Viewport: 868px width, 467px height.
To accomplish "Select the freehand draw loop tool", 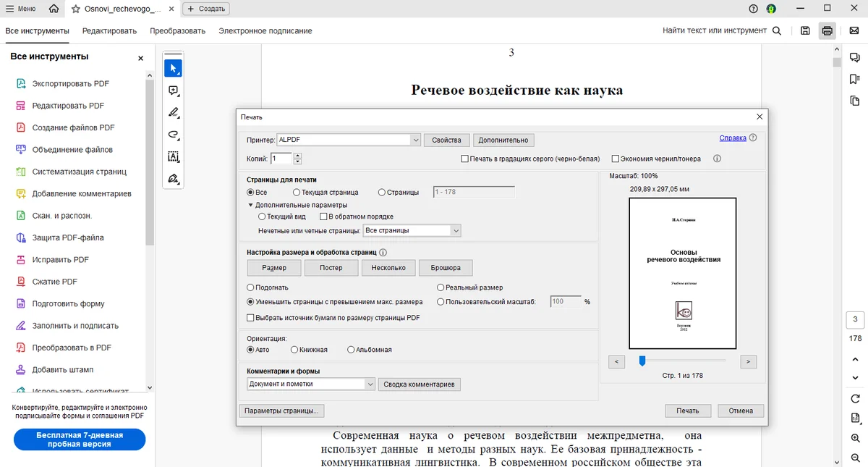I will click(173, 135).
